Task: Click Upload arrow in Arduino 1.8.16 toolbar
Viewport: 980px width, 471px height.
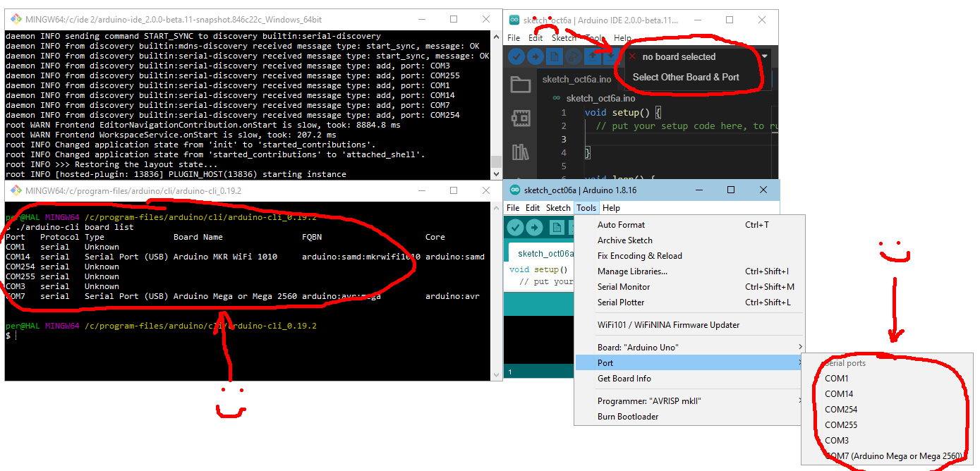Action: 534,227
